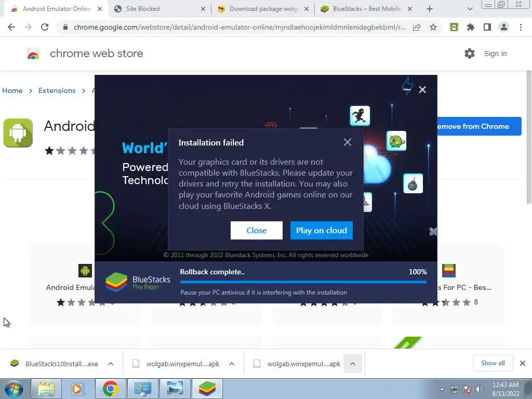Click the Chrome forward arrow
Viewport: 532px width, 399px height.
(28, 27)
